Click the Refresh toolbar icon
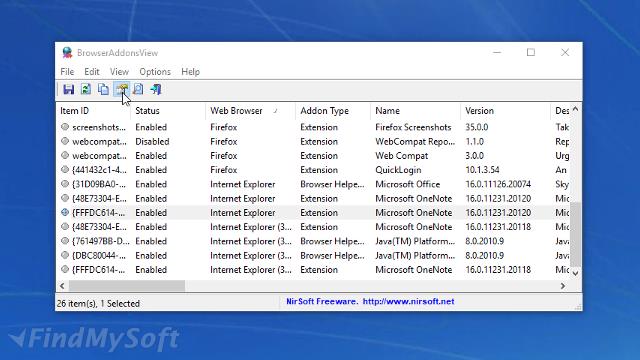Viewport: 640px width, 360px height. tap(86, 89)
